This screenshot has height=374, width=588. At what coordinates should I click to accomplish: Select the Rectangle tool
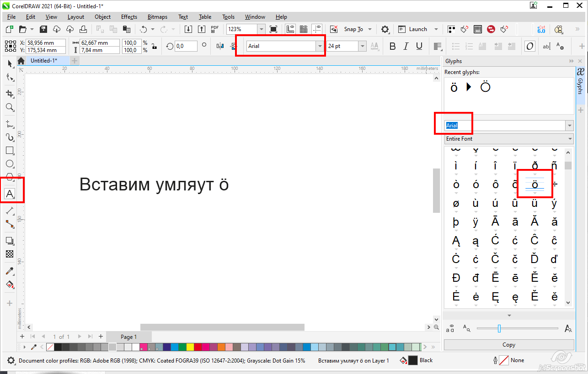[10, 150]
